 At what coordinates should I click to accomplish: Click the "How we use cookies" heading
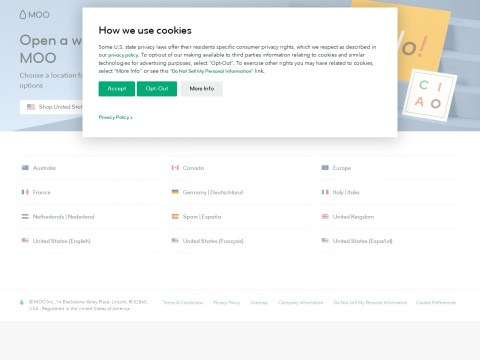tap(145, 31)
